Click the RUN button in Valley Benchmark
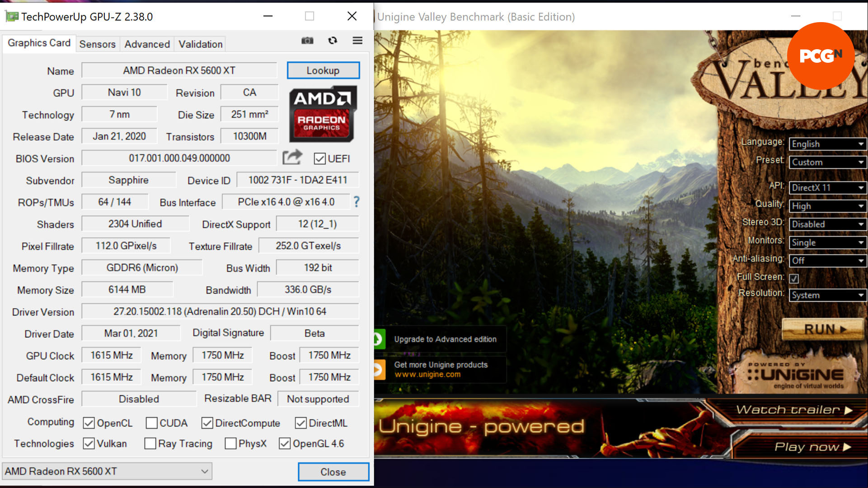The image size is (868, 488). coord(822,329)
